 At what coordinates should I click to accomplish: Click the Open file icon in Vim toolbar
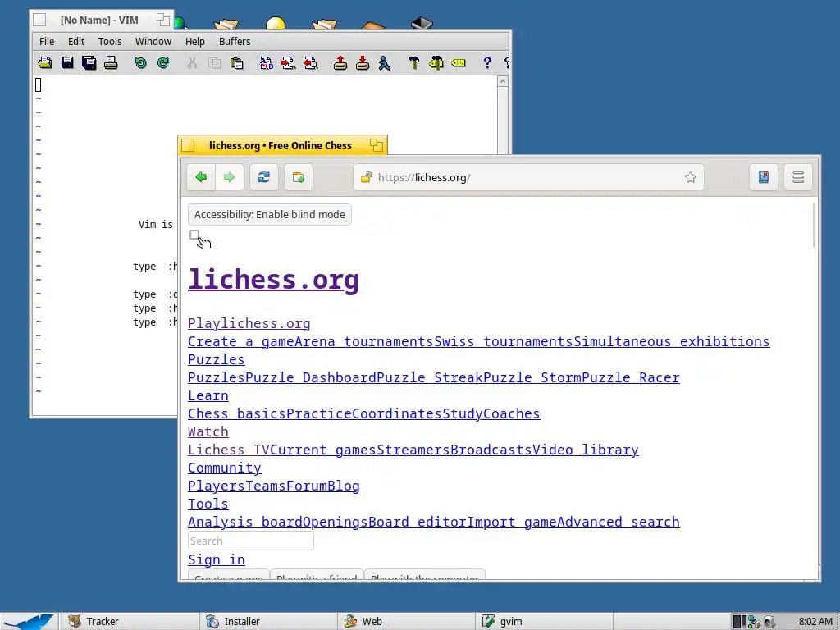pyautogui.click(x=45, y=63)
